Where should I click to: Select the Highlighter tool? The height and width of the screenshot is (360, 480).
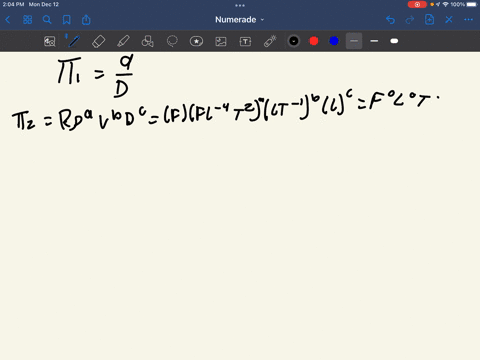coord(123,41)
